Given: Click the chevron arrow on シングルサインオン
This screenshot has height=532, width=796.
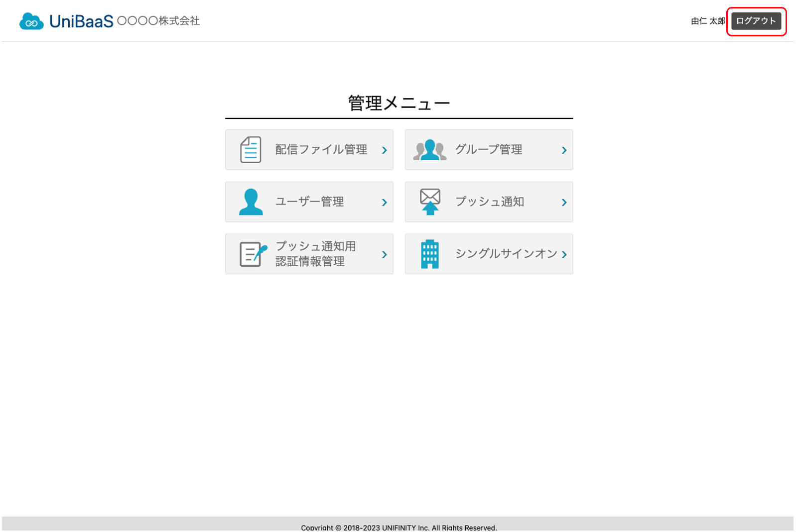Looking at the screenshot, I should [x=564, y=255].
